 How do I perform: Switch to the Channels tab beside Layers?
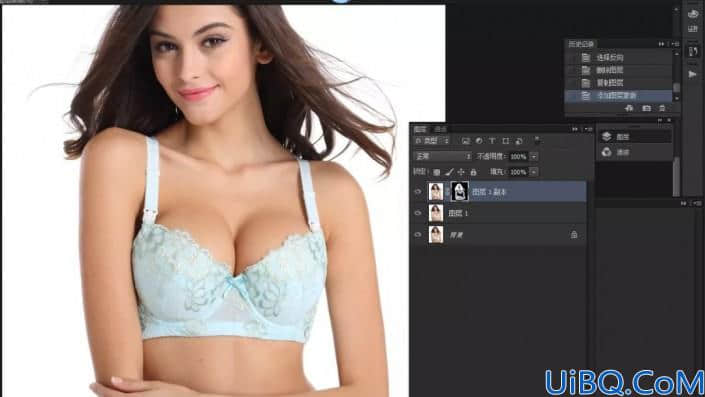pyautogui.click(x=440, y=129)
